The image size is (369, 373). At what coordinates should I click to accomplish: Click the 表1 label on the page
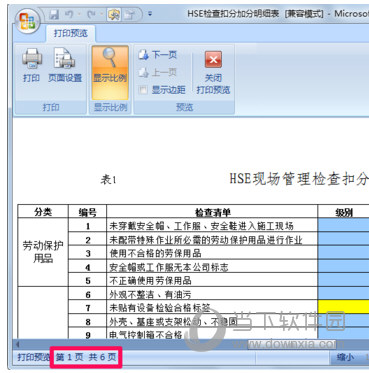108,180
